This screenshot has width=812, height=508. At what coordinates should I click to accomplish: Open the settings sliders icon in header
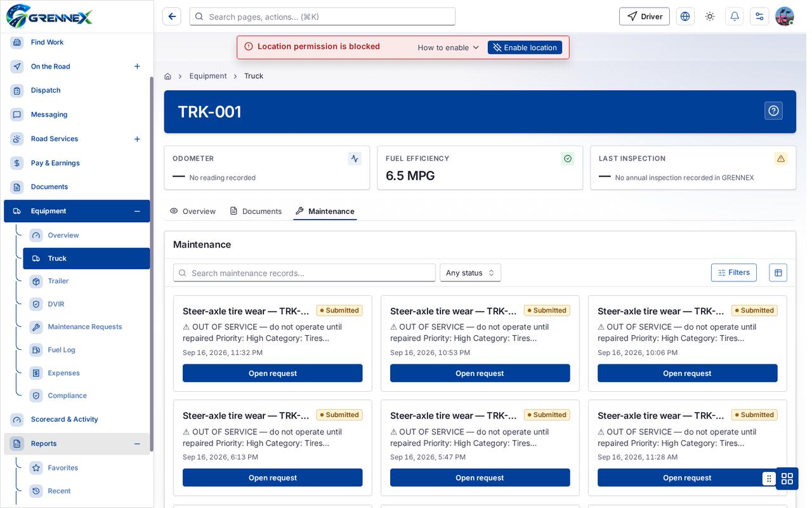(x=759, y=17)
